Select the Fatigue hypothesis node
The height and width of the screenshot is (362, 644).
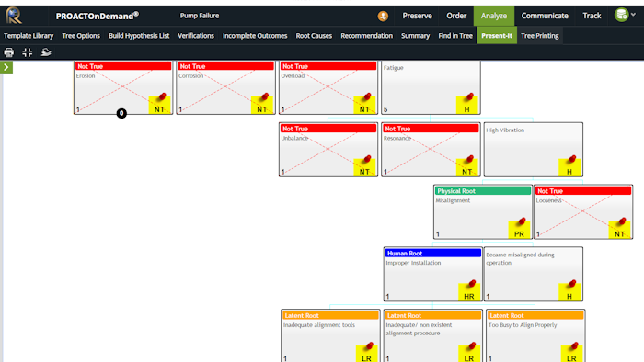click(x=431, y=87)
